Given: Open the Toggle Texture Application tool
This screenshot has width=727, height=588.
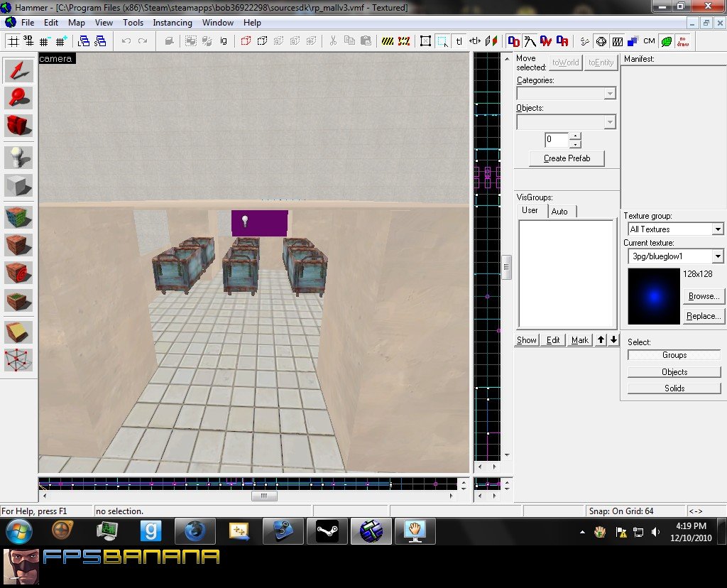Looking at the screenshot, I should (18, 217).
